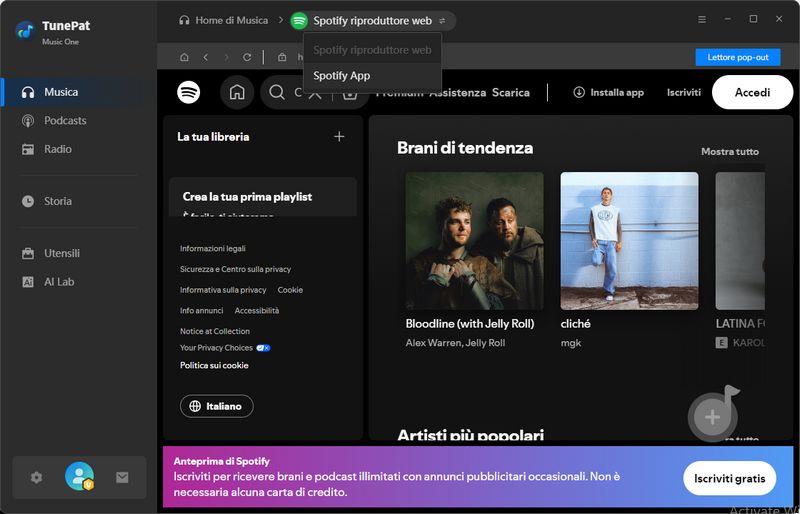Add to library with plus icon
The width and height of the screenshot is (800, 514).
pyautogui.click(x=339, y=137)
